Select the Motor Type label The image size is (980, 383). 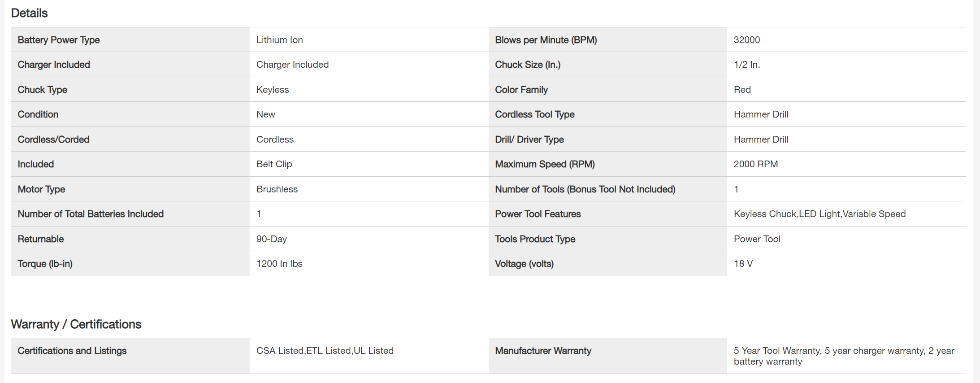41,189
